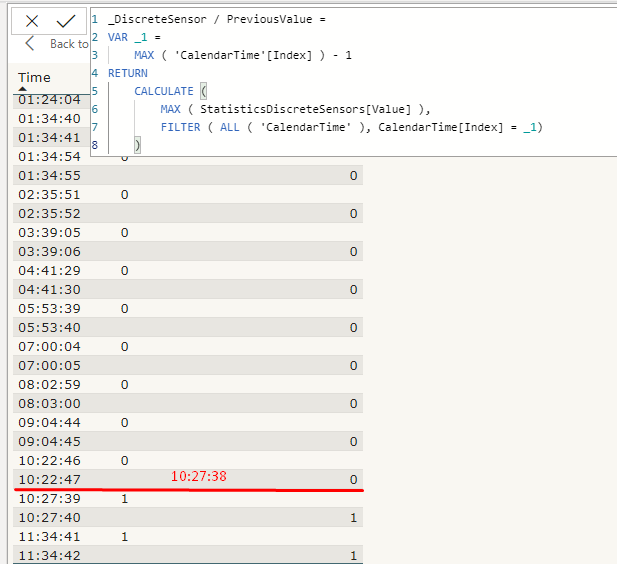Screen dimensions: 617x564
Task: Click FILTER keyword on formula line 7
Action: click(180, 127)
